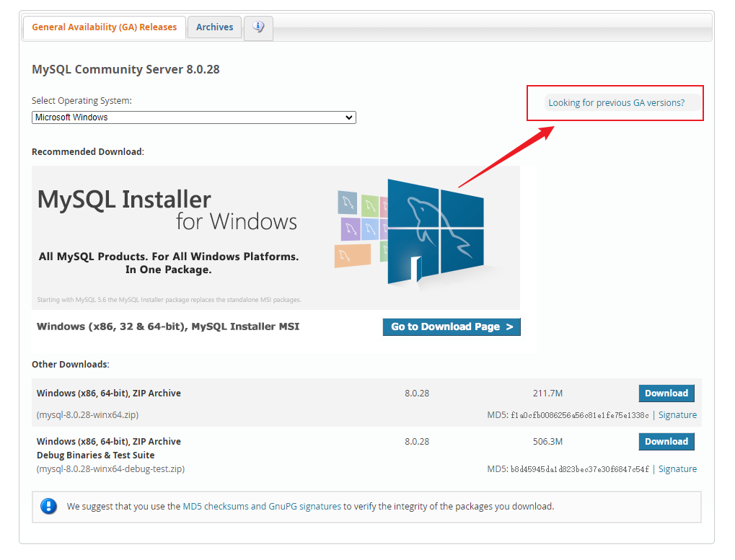
Task: Click Windows (x86, 32 & 64-bit), MySQL Installer MSI text
Action: [168, 326]
